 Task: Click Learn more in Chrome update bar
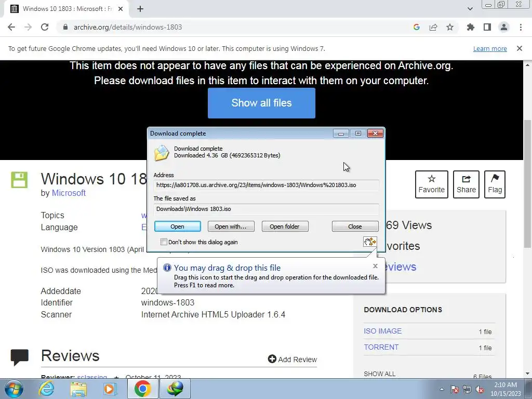coord(490,48)
